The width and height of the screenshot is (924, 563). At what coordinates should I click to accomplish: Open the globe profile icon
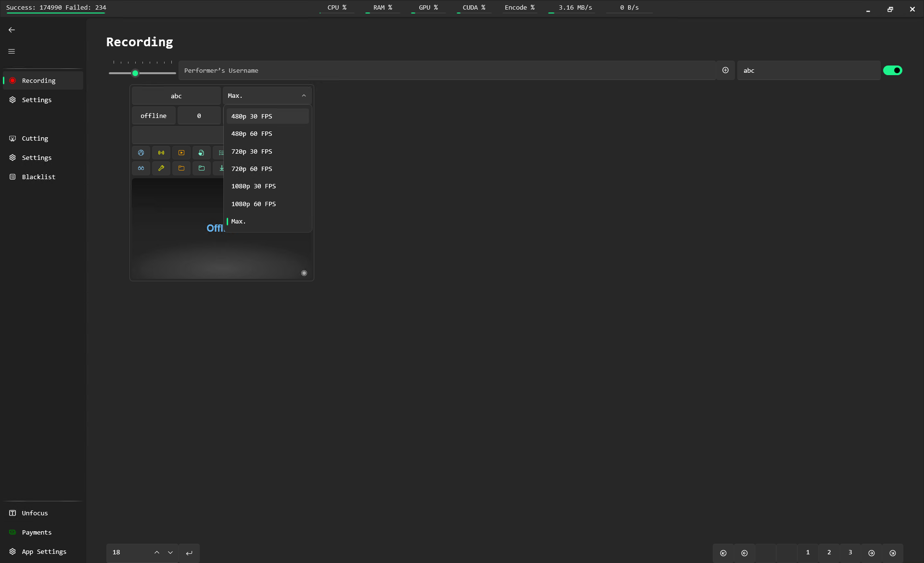click(141, 153)
